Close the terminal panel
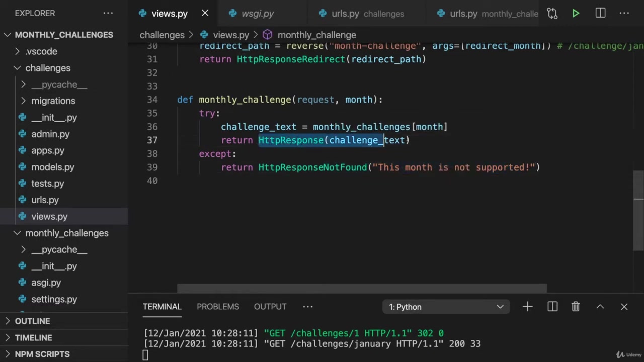Screen dimensions: 644x362 pos(624,307)
